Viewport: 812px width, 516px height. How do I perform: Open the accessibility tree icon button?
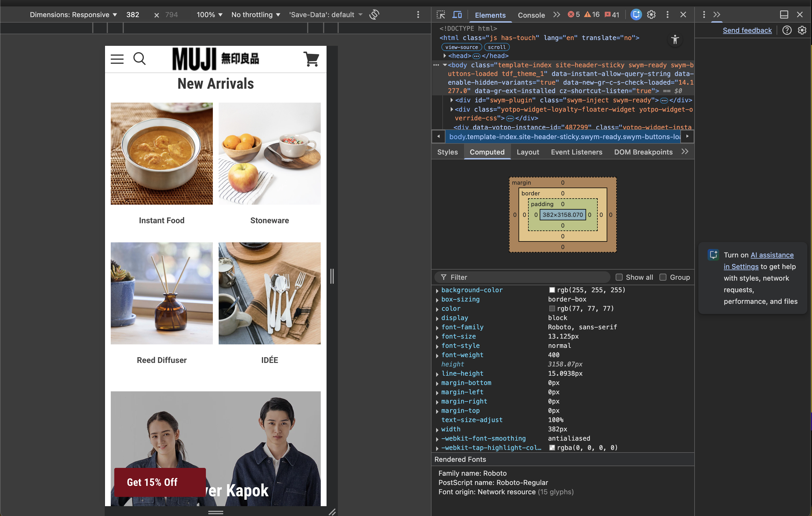[675, 39]
